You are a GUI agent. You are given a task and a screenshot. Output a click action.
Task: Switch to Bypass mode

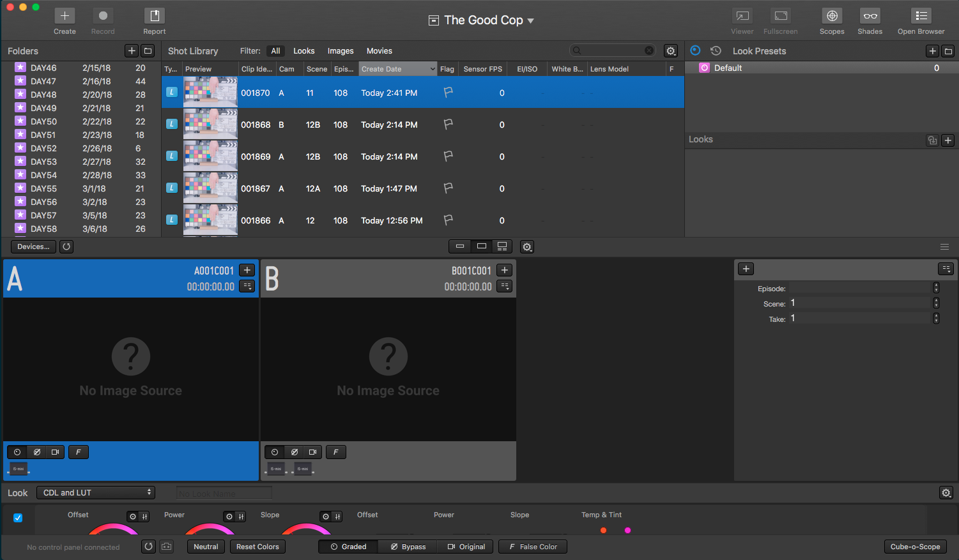click(408, 547)
